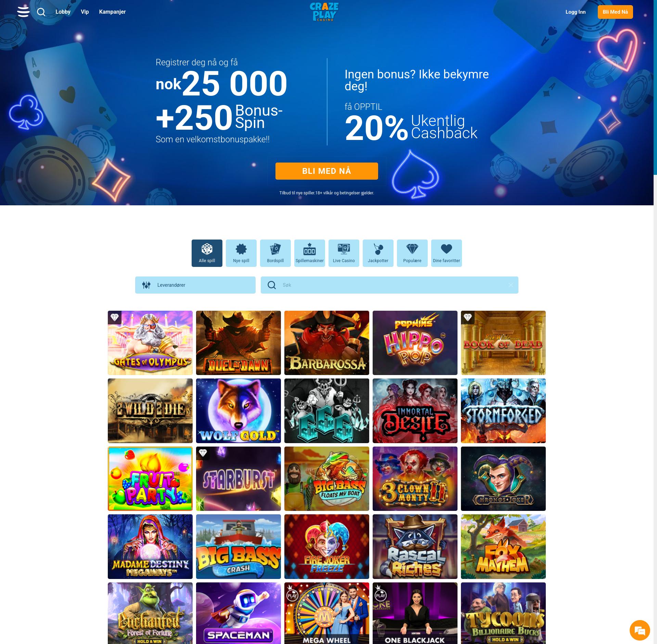This screenshot has width=657, height=644.
Task: Click the Logg Inn link
Action: [x=576, y=12]
